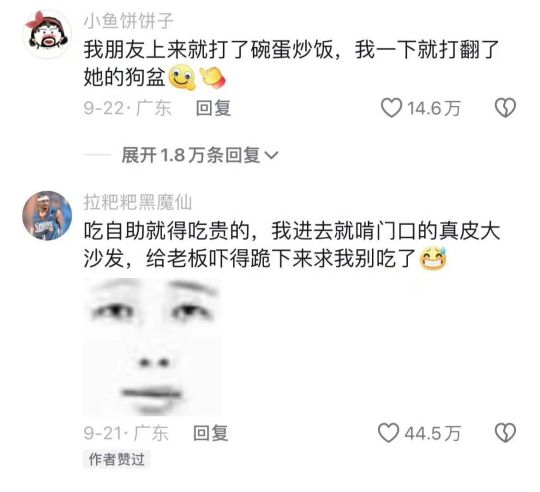Tap the pointing hand emoji in first comment

(212, 77)
